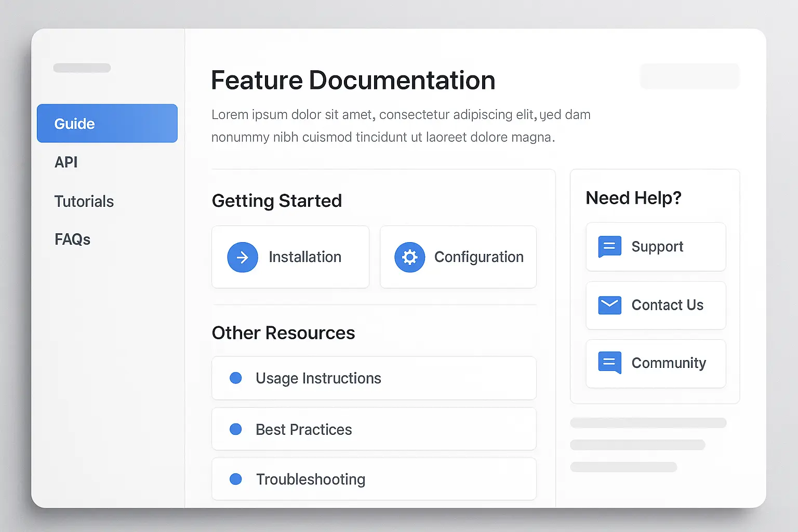Click the logo placeholder atop the sidebar

click(82, 68)
